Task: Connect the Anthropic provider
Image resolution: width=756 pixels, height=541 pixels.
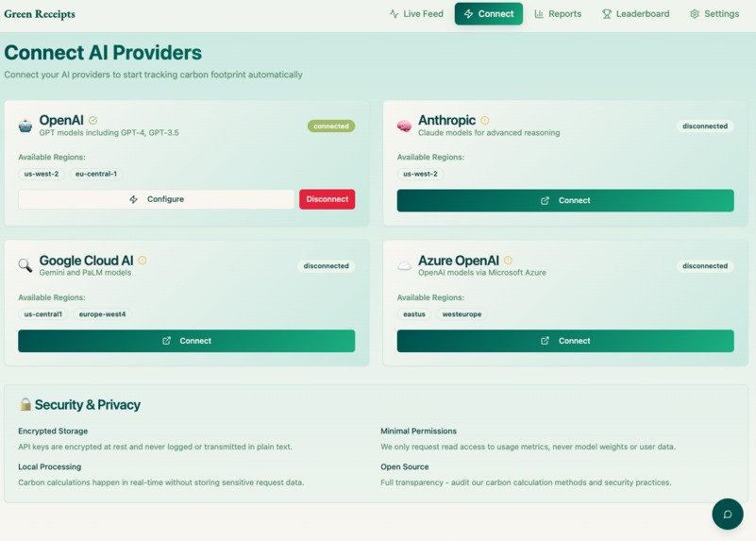Action: pyautogui.click(x=565, y=200)
